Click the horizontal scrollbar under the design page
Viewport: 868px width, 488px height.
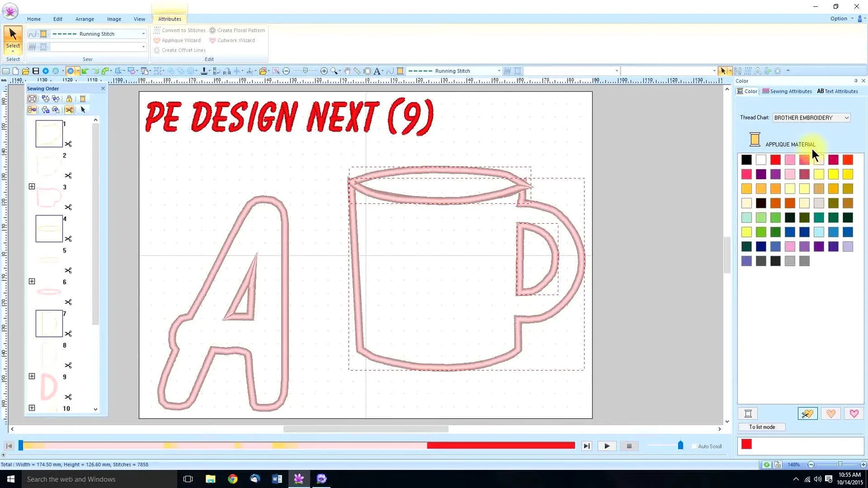coord(366,429)
